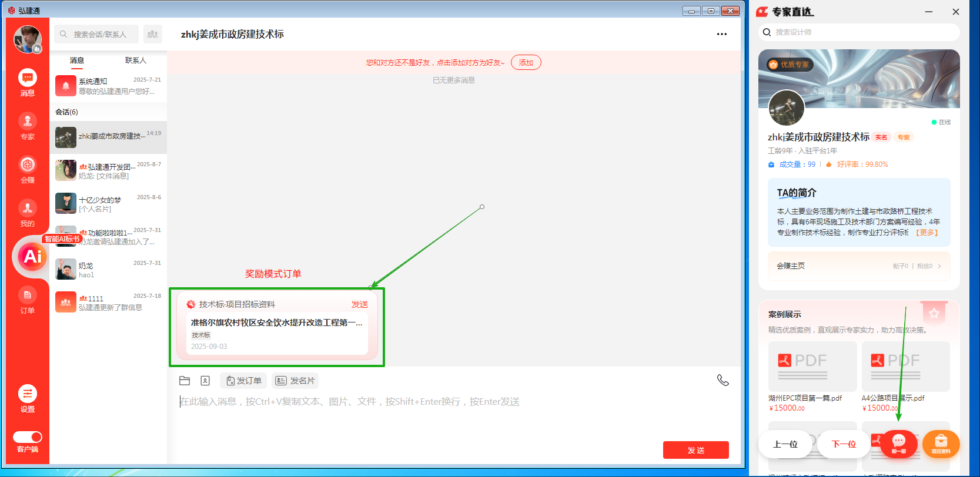Start a voice call with the phone icon
Image resolution: width=980 pixels, height=477 pixels.
[723, 380]
